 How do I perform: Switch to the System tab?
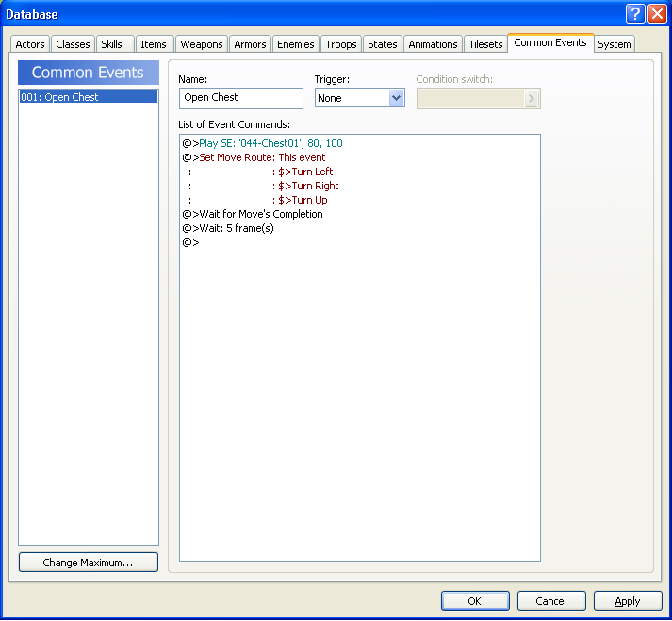615,44
